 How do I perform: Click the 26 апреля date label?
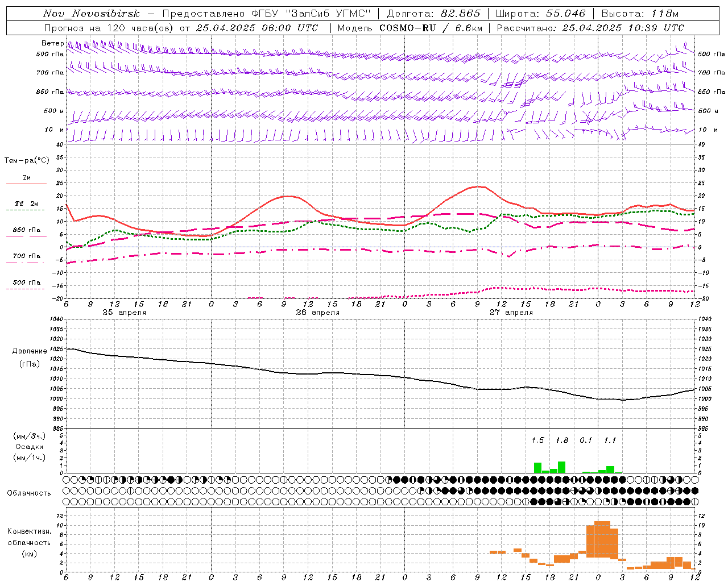click(317, 313)
